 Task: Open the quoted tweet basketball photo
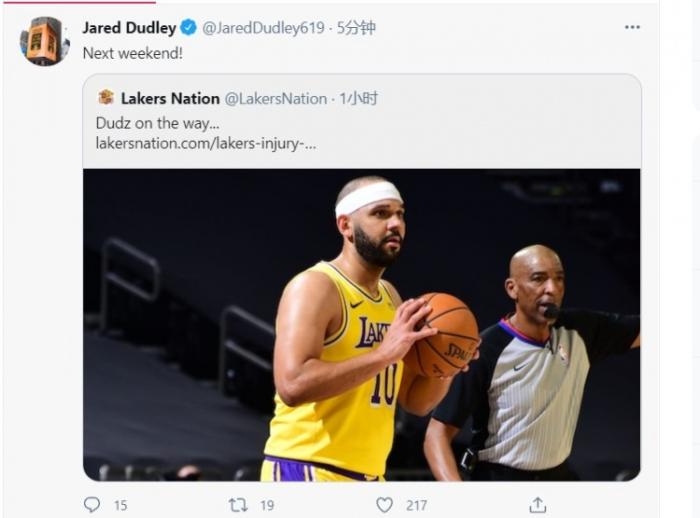(x=361, y=324)
